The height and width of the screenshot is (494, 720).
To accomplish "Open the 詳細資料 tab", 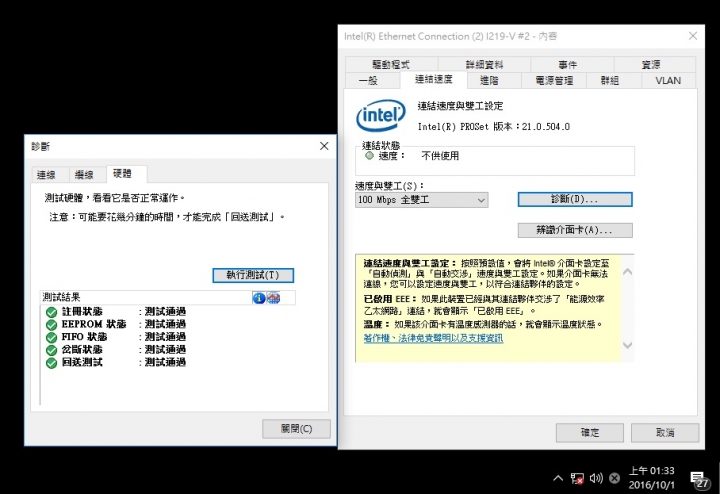I will tap(484, 64).
